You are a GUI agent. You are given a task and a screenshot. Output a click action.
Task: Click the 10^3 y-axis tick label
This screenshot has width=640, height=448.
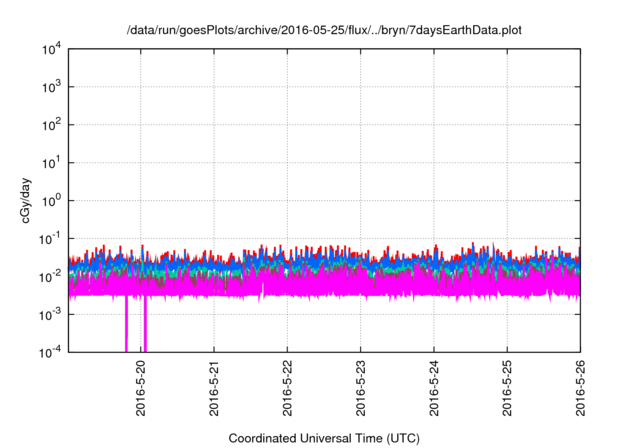(52, 87)
